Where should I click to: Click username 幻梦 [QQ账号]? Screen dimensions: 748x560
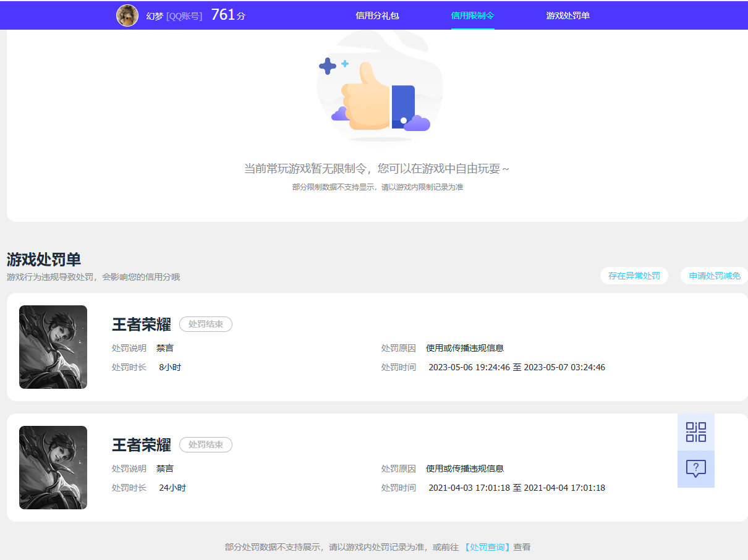tap(174, 16)
